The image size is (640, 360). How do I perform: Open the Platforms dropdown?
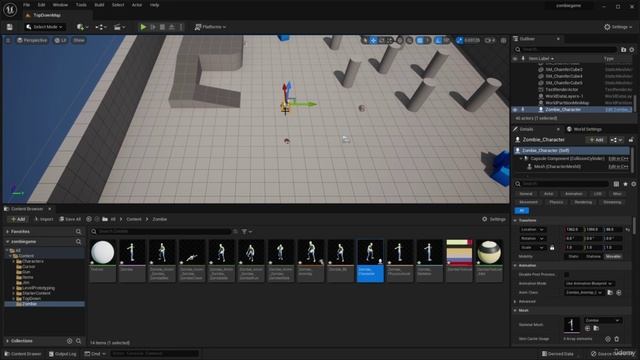[x=210, y=27]
